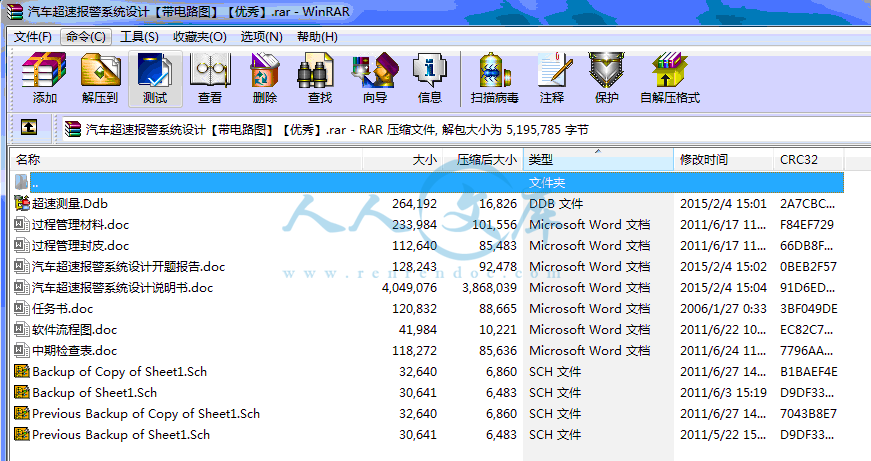This screenshot has height=461, width=871.
Task: Click the 解压到 (Extract To) toolbar icon
Action: coord(100,70)
